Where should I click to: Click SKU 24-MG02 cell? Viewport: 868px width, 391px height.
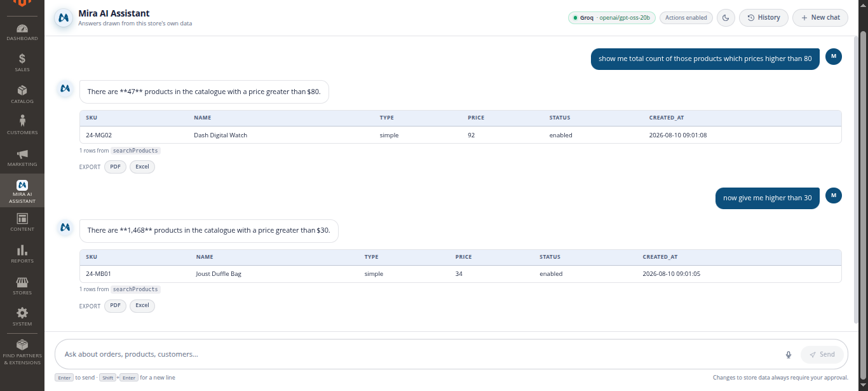pos(98,135)
